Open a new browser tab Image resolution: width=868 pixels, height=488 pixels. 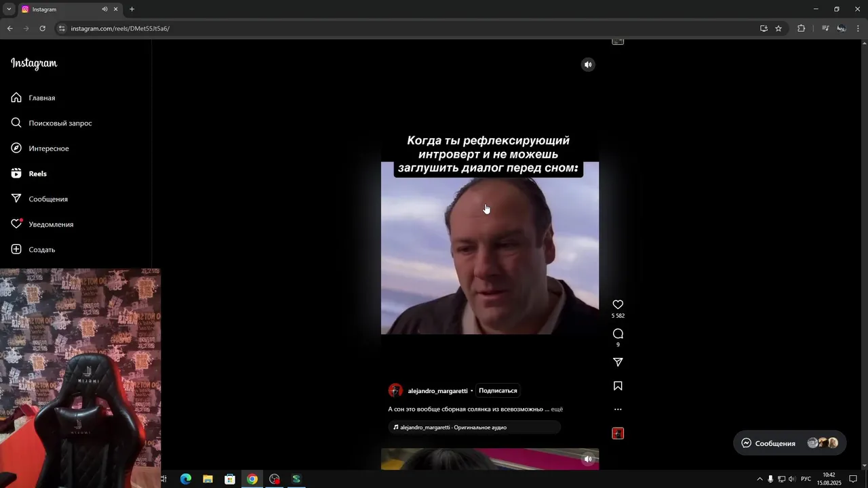tap(132, 9)
